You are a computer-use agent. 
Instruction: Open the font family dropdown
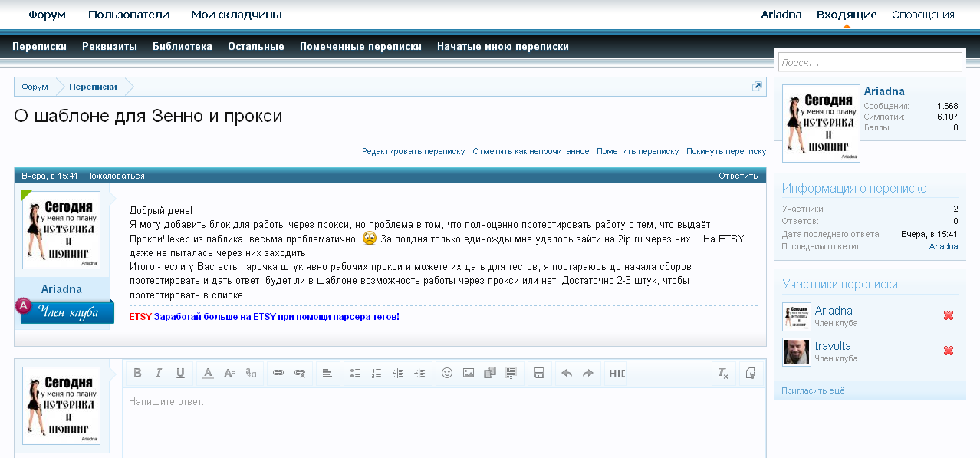click(x=251, y=373)
